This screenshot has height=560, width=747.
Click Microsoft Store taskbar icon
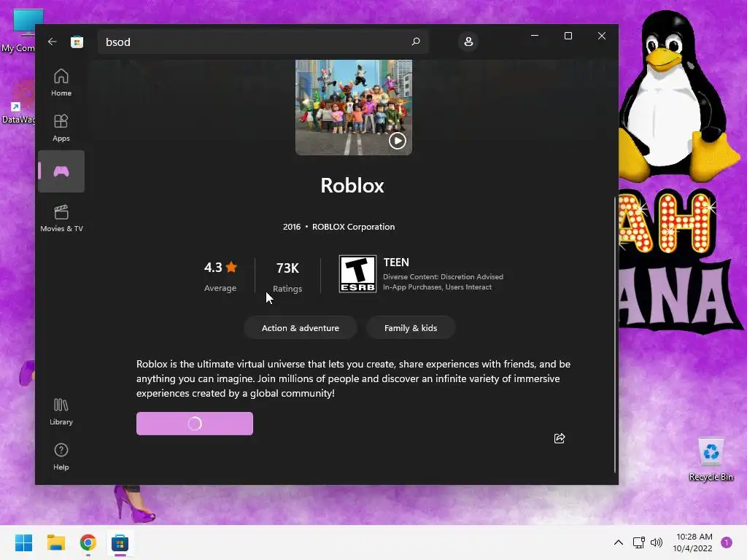[120, 542]
